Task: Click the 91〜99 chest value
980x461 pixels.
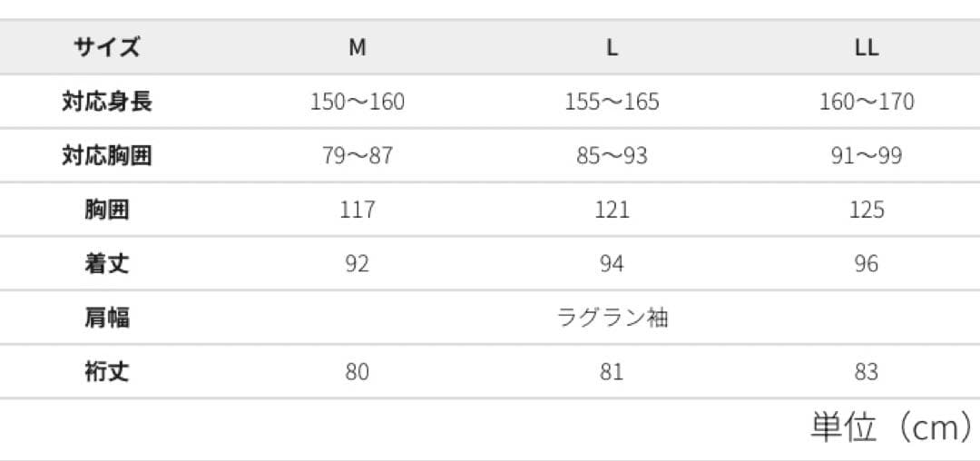Action: [867, 156]
